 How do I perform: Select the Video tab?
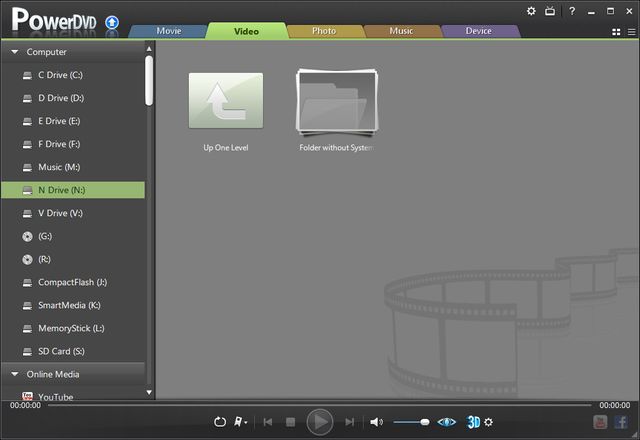pos(246,31)
